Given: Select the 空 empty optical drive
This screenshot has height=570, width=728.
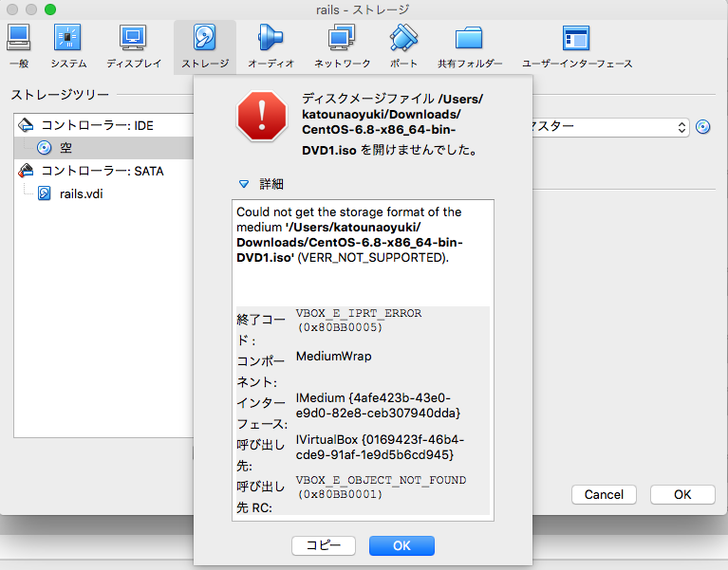Looking at the screenshot, I should [65, 148].
